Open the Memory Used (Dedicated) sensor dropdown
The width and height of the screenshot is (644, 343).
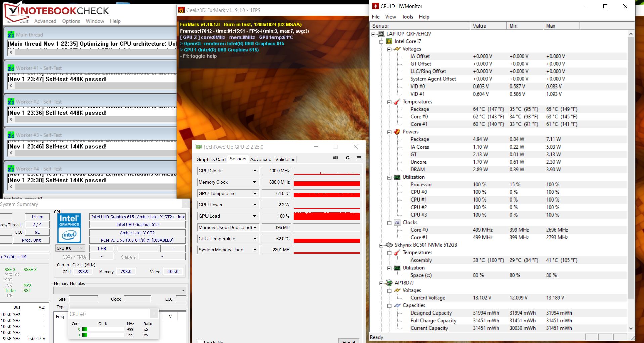(x=255, y=228)
